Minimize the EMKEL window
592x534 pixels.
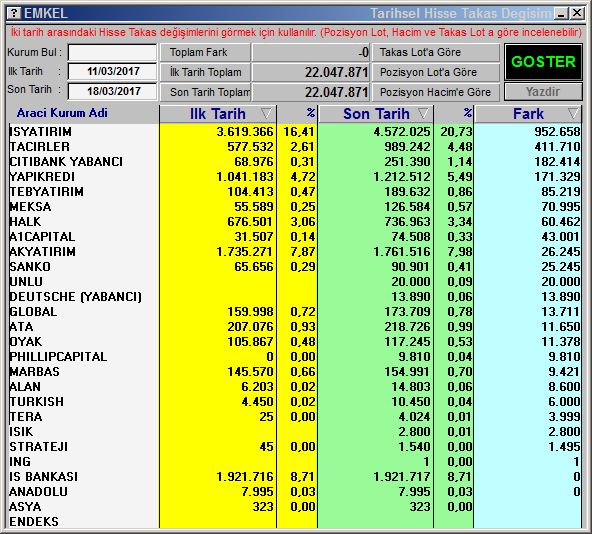pos(561,14)
